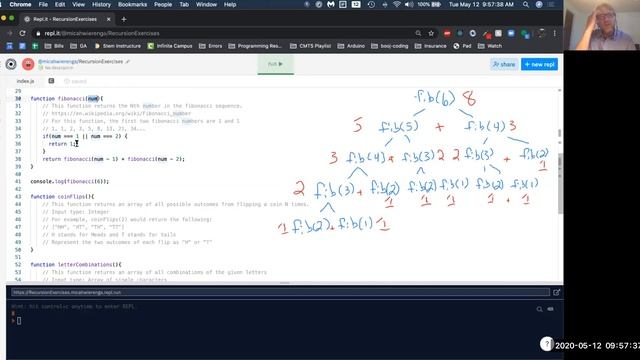Open the Repl.it home logo
Image resolution: width=640 pixels, height=360 pixels.
pyautogui.click(x=11, y=64)
